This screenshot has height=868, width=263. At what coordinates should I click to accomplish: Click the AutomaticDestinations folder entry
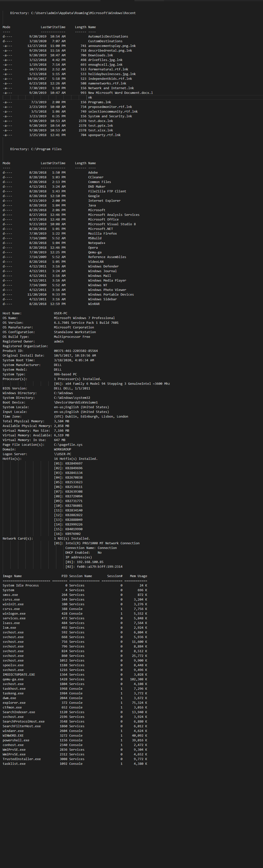[108, 36]
